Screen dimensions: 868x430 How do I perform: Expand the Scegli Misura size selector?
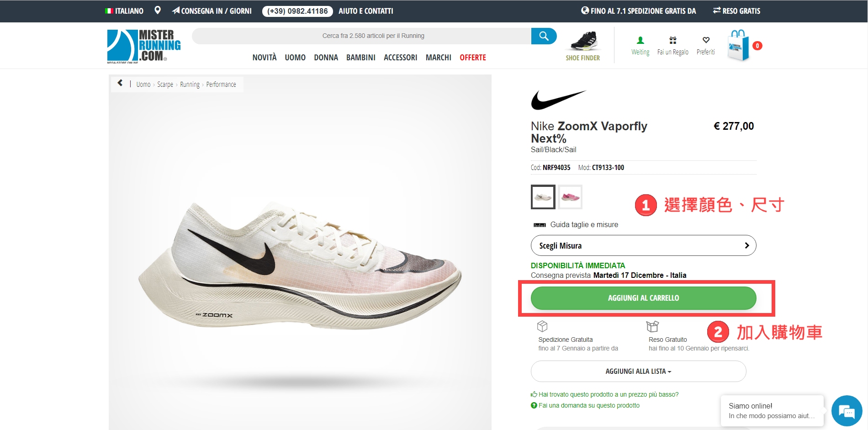643,245
